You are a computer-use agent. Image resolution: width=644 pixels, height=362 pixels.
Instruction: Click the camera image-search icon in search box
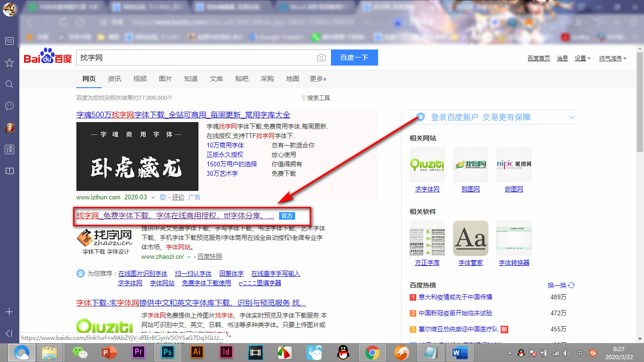tap(321, 58)
